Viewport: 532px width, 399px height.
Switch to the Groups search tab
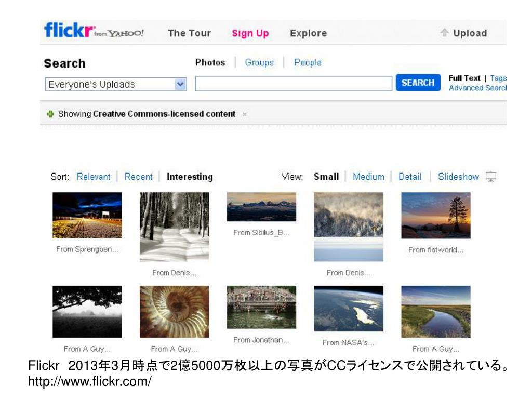(259, 62)
